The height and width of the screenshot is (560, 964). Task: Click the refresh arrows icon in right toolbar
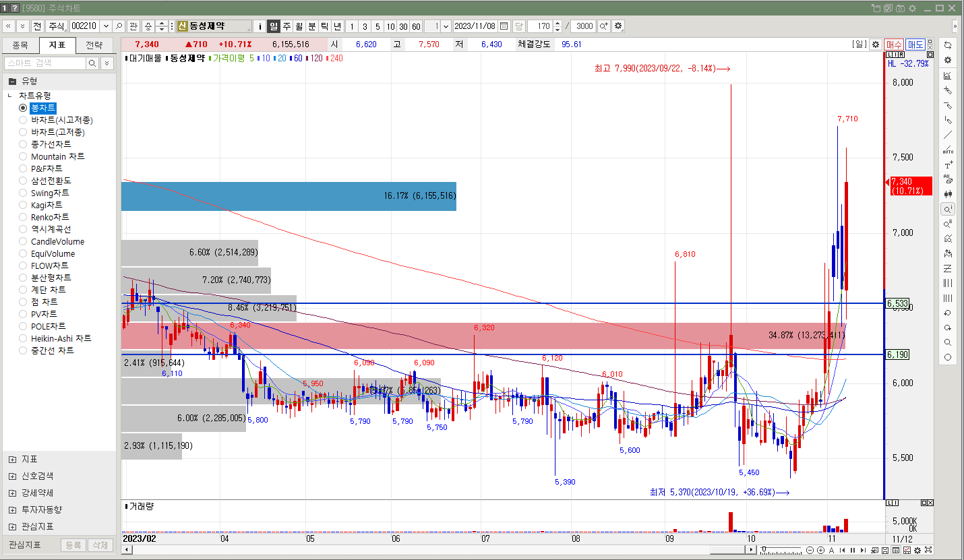coord(948,44)
